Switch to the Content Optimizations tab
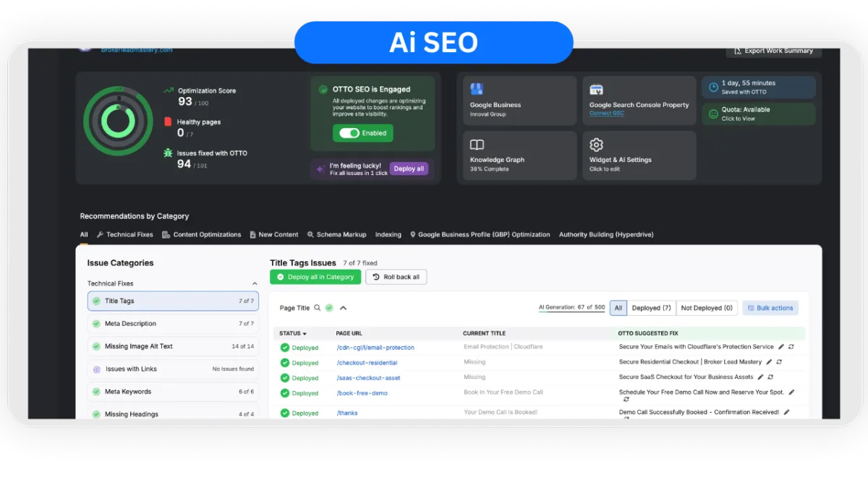The width and height of the screenshot is (868, 488). (202, 234)
